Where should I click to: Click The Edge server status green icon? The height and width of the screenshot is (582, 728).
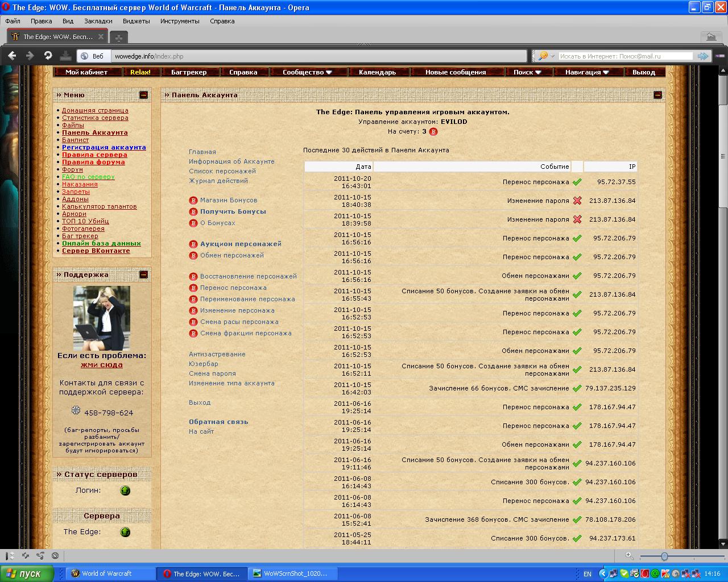point(125,532)
